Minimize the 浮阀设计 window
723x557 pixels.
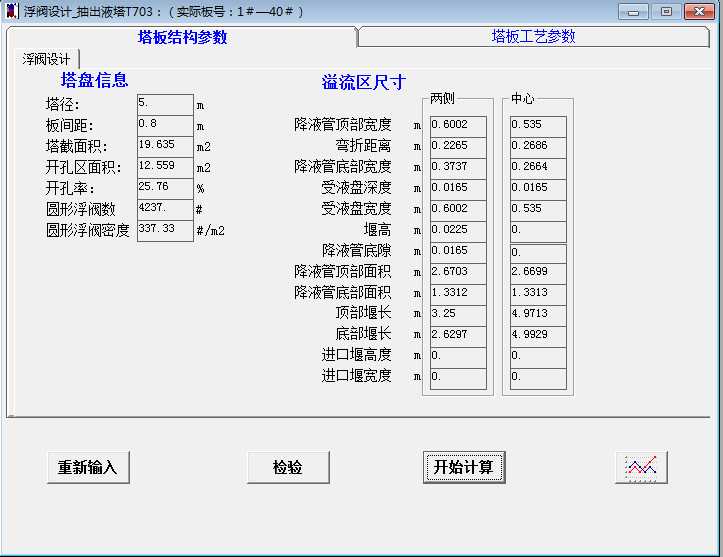point(633,12)
